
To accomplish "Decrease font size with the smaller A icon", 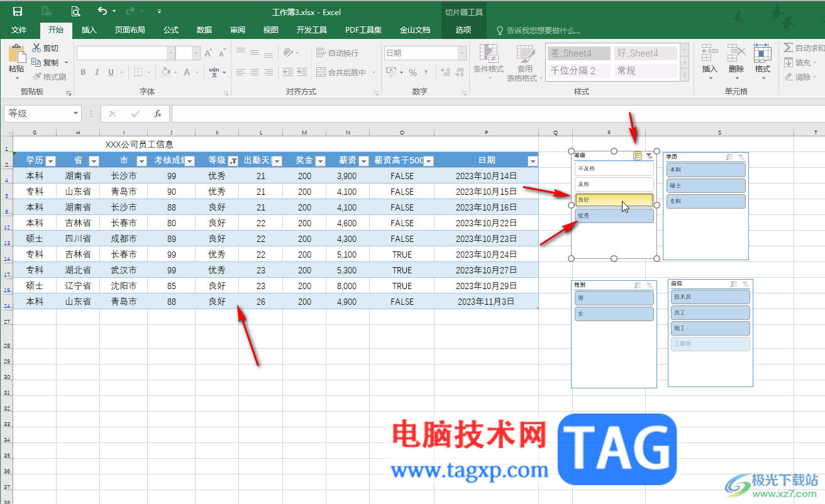I will (222, 53).
